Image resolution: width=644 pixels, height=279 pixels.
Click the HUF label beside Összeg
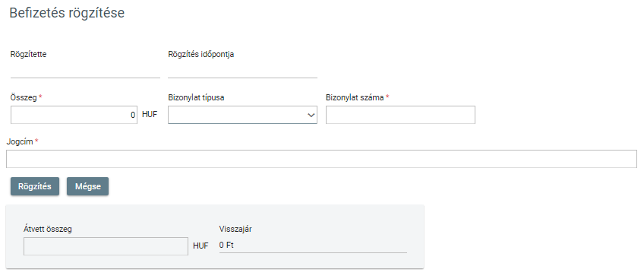click(150, 115)
